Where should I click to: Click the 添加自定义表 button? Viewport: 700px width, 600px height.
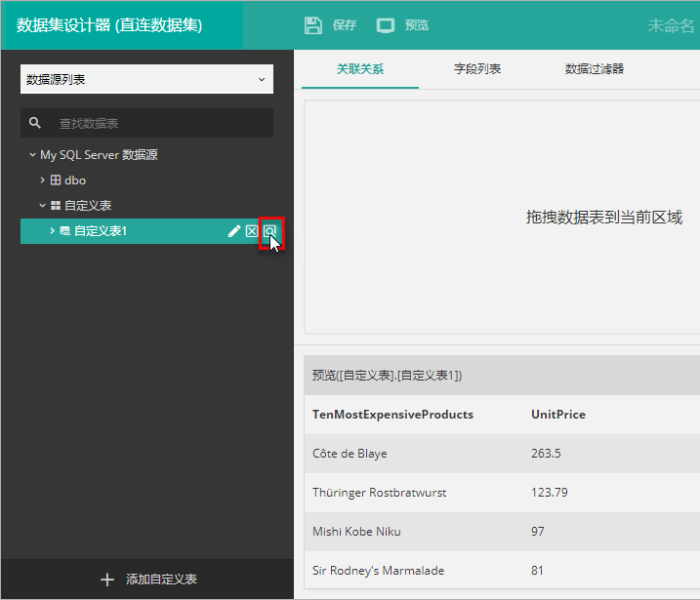[148, 580]
